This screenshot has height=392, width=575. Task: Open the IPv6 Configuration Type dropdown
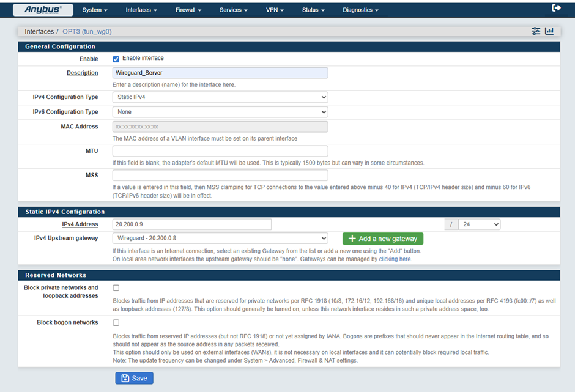(x=220, y=112)
